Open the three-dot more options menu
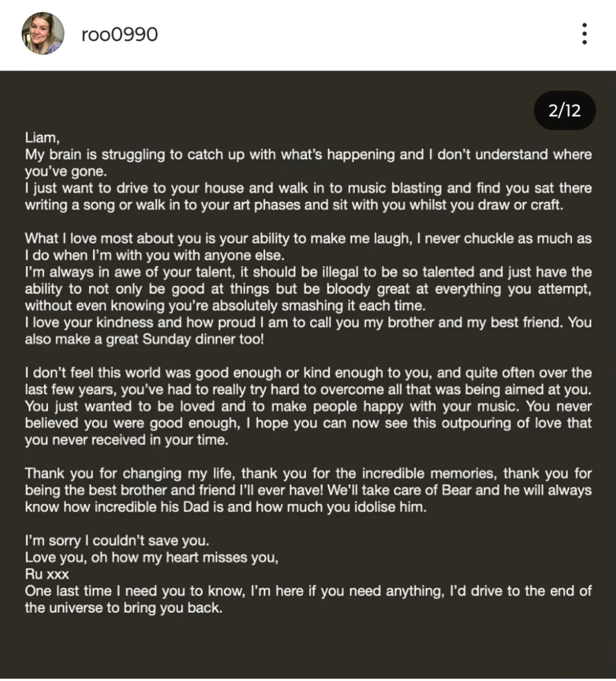616x681 pixels. click(584, 33)
